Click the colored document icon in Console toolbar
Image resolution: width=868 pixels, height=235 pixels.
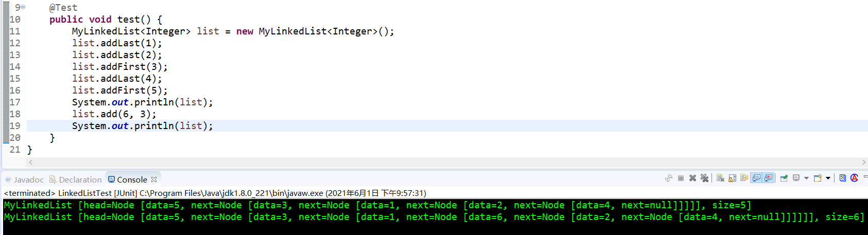click(x=842, y=178)
